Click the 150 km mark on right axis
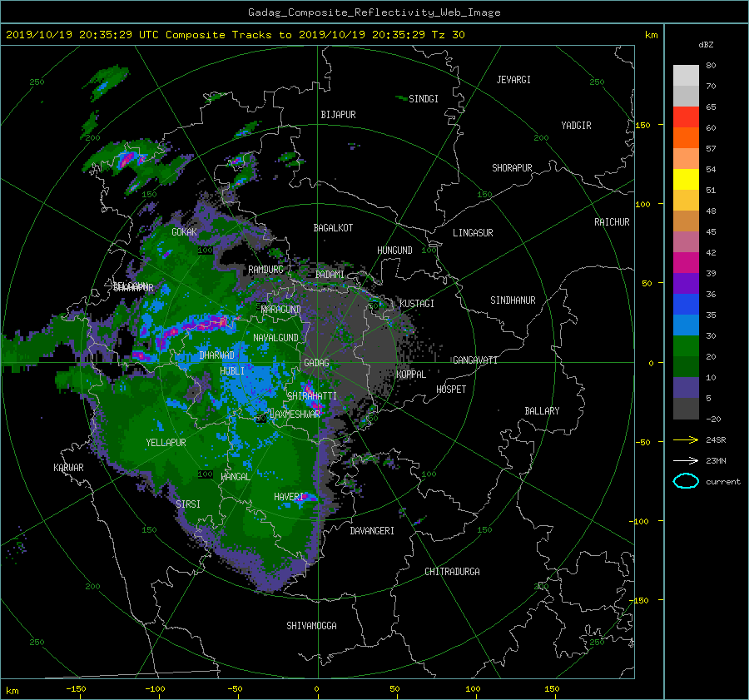 pyautogui.click(x=642, y=125)
